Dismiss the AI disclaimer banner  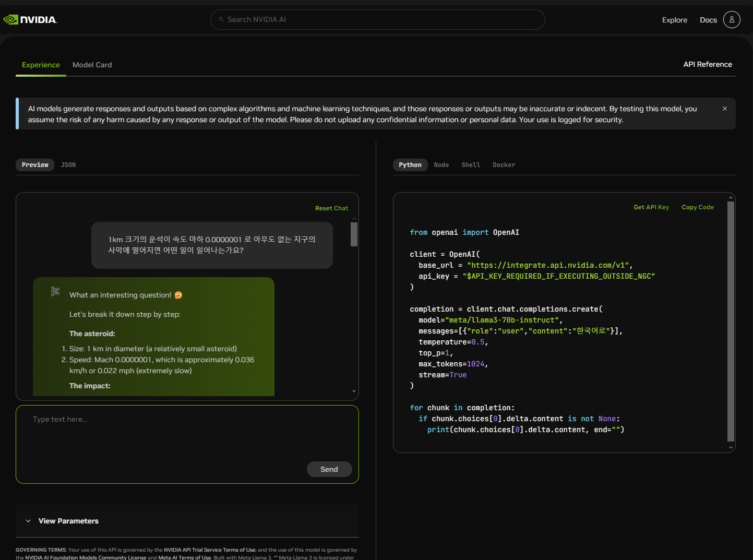[x=724, y=109]
